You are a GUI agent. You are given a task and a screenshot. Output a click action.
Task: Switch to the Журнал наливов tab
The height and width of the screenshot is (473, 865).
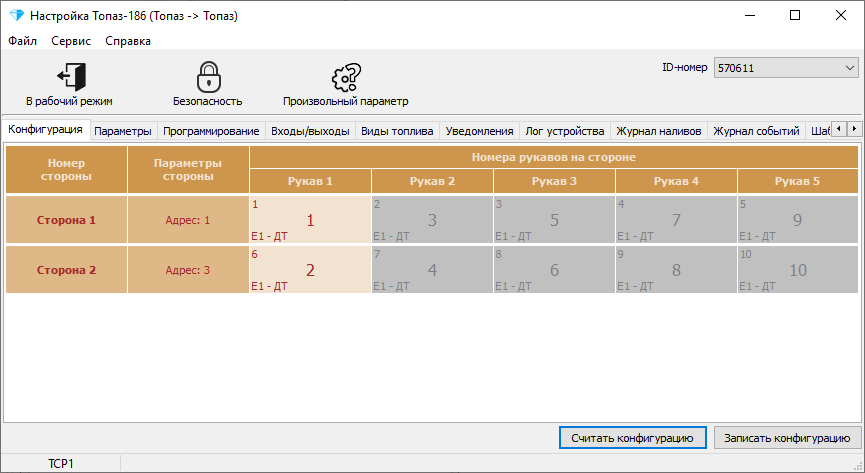659,131
